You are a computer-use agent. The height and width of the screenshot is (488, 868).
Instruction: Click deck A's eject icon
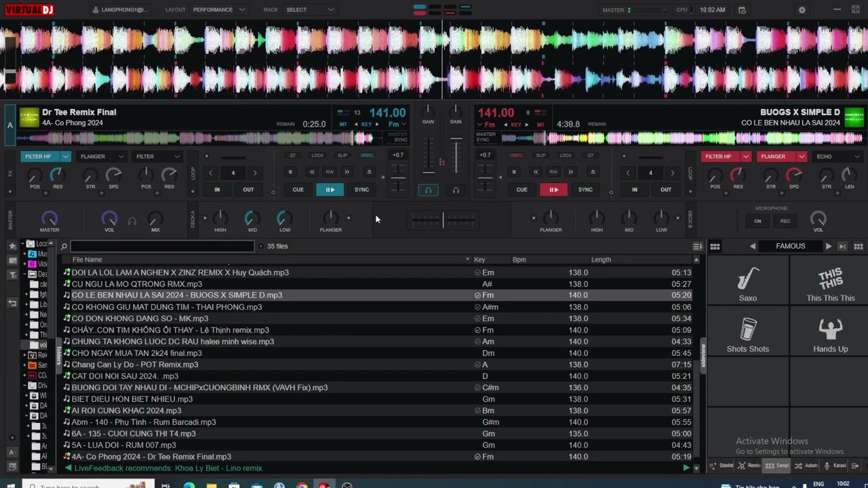coord(369,172)
